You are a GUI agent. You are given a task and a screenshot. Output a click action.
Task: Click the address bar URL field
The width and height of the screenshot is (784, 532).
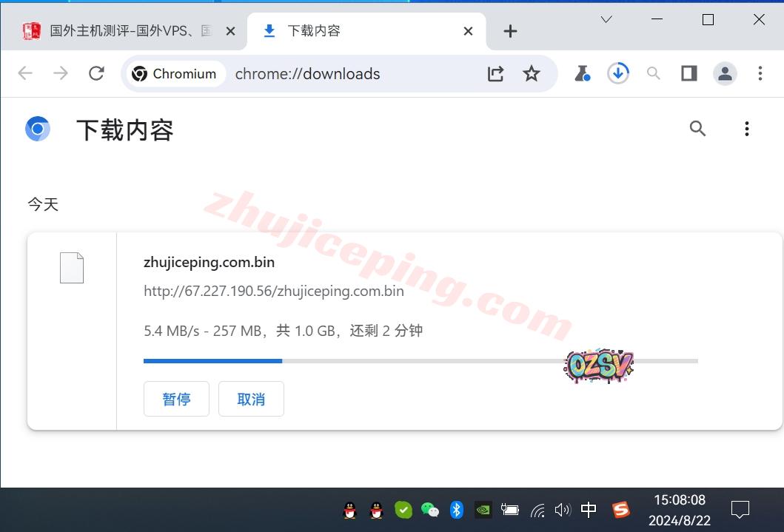348,73
